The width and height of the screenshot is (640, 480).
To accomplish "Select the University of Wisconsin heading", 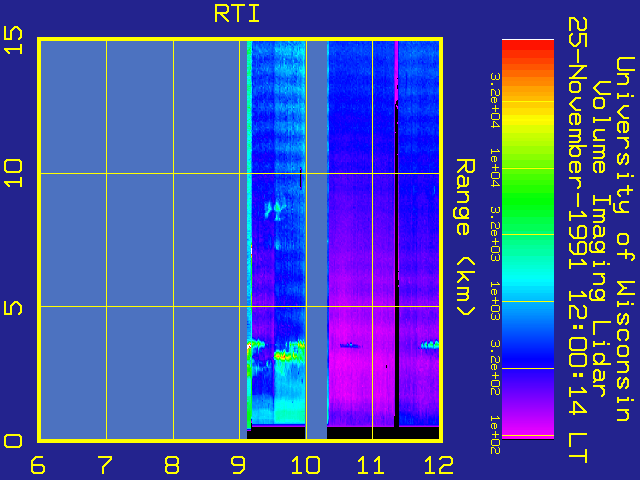I will (624, 239).
